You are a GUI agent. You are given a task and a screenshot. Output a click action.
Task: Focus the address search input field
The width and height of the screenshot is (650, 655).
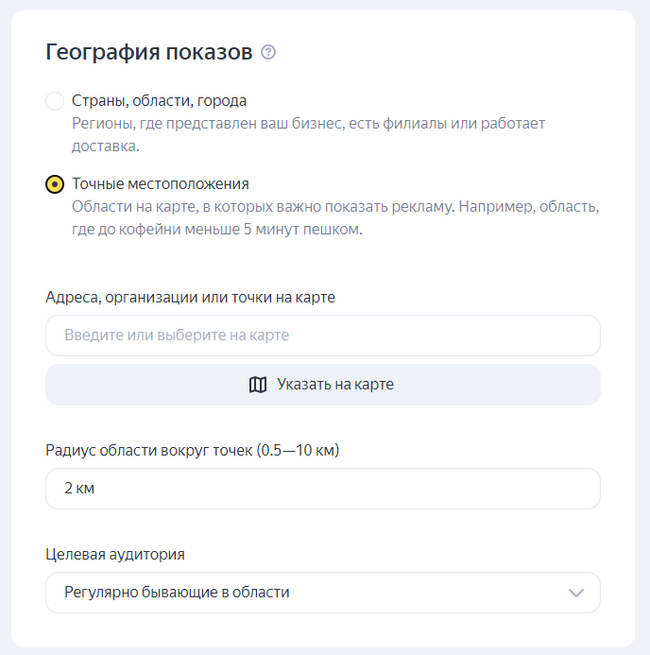tap(322, 336)
